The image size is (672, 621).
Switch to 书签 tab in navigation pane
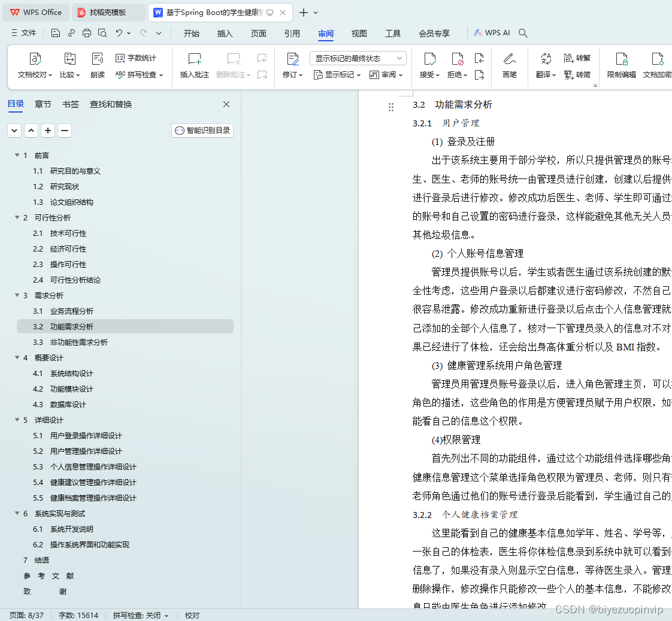pos(71,104)
